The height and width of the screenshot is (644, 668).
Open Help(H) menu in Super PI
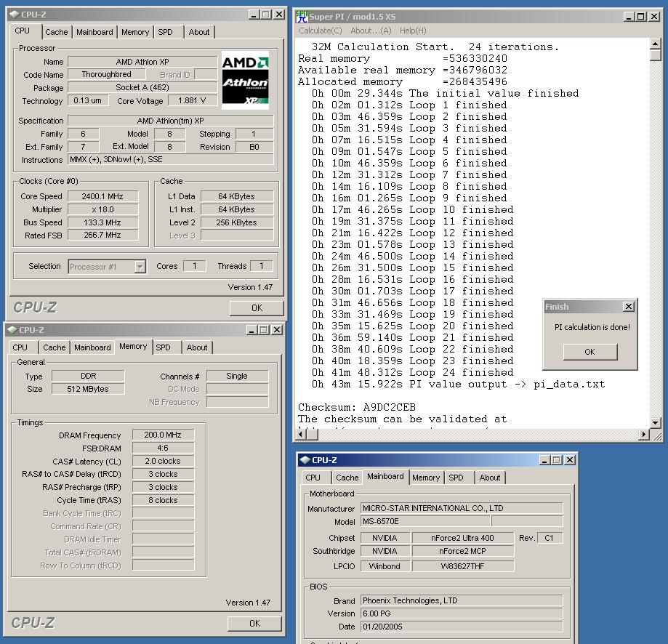tap(413, 31)
